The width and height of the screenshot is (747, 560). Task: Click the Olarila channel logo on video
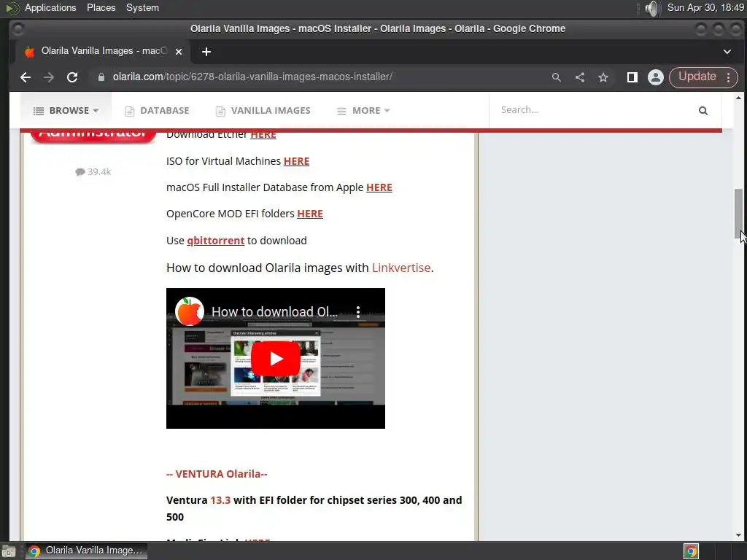[x=190, y=312]
